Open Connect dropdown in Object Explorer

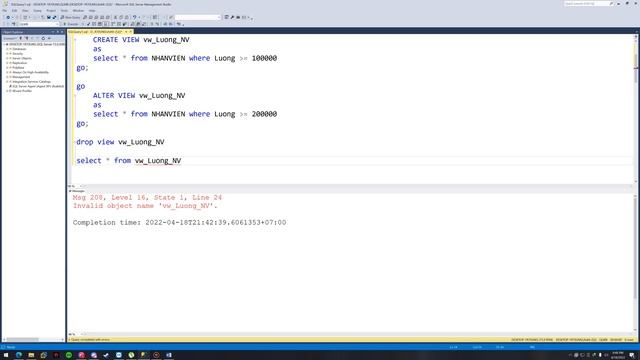[10, 38]
